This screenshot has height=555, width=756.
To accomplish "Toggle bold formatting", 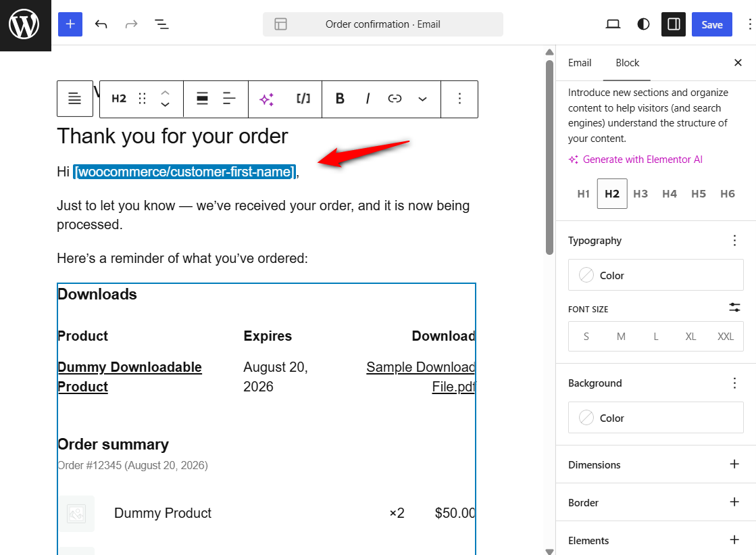I will coord(340,99).
